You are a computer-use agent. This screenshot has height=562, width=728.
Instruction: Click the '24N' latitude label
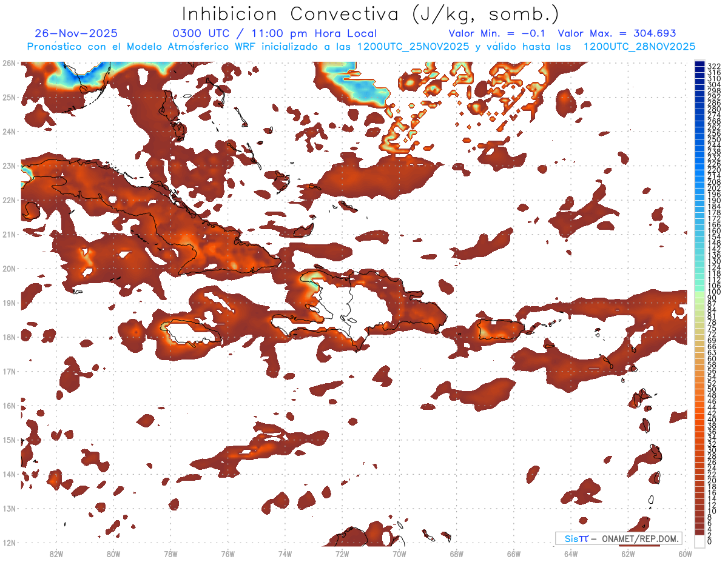pyautogui.click(x=9, y=132)
